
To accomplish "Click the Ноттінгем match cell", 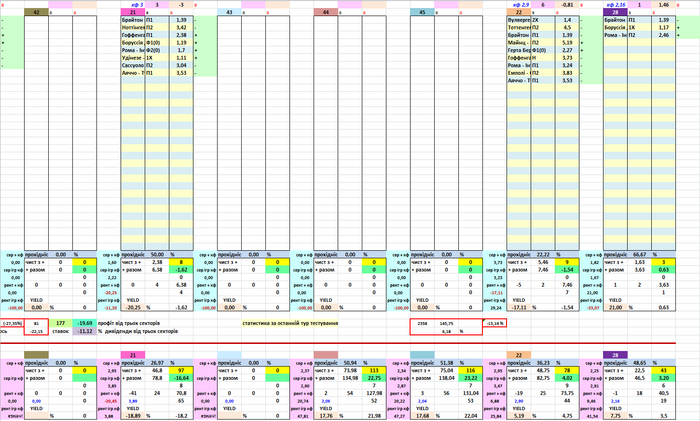I will click(133, 27).
